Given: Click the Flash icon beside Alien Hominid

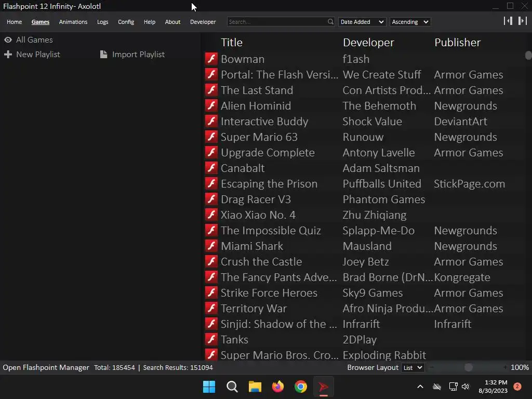Looking at the screenshot, I should click(211, 105).
